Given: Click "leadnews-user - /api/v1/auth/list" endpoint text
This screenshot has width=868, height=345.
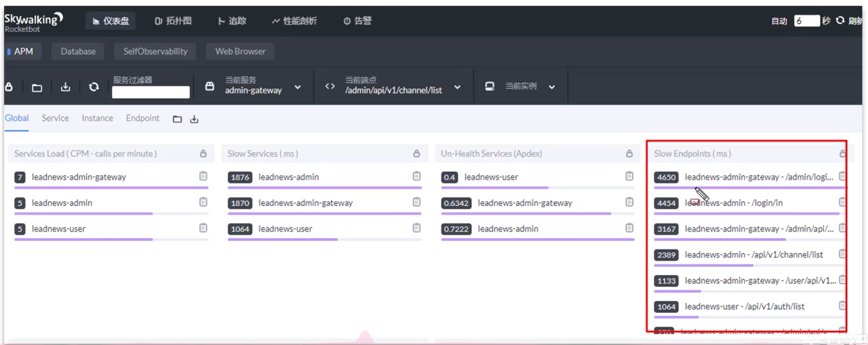Looking at the screenshot, I should click(x=745, y=307).
